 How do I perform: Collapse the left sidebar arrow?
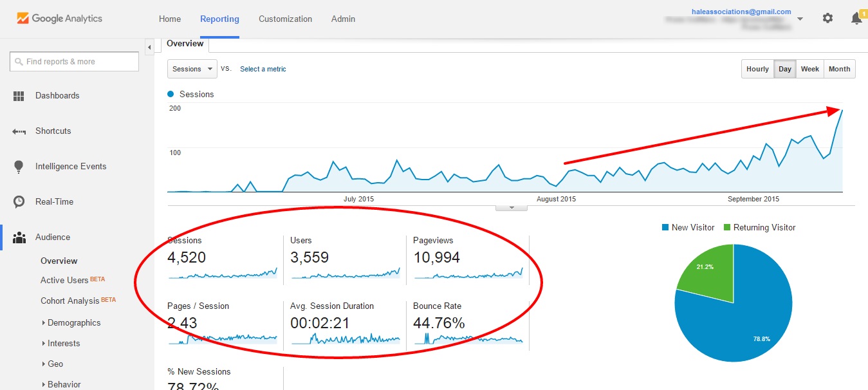tap(149, 47)
